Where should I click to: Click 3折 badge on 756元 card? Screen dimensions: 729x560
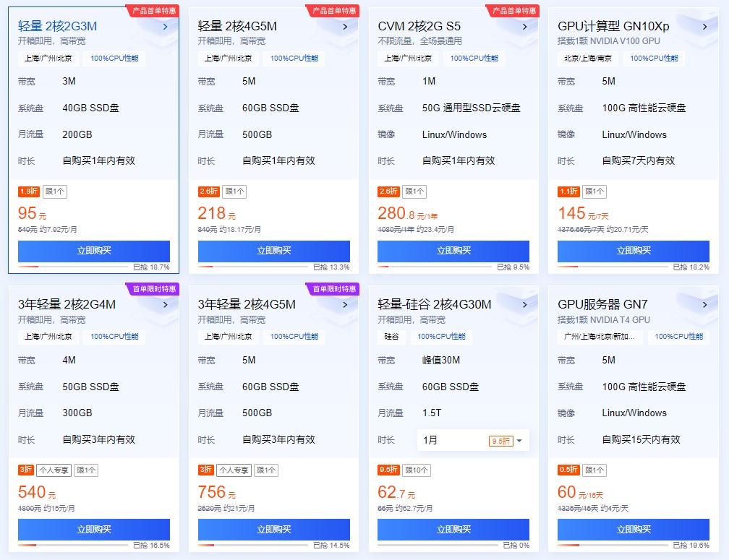pos(205,470)
